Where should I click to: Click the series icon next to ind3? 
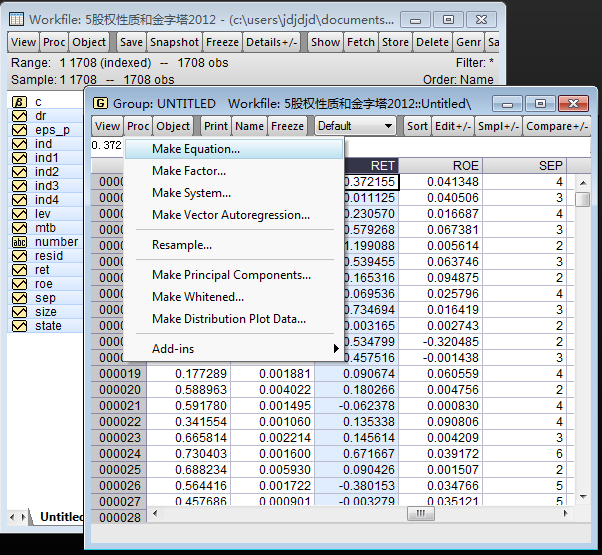(19, 186)
